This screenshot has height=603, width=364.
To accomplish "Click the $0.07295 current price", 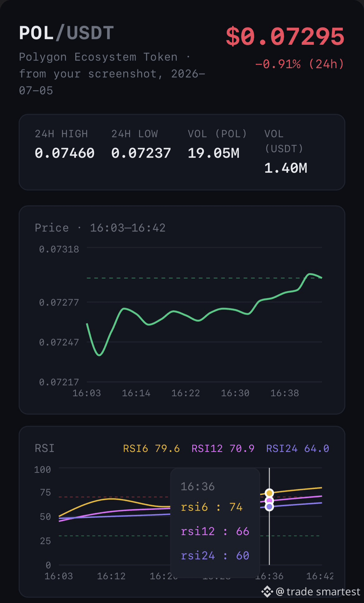I will 285,36.
